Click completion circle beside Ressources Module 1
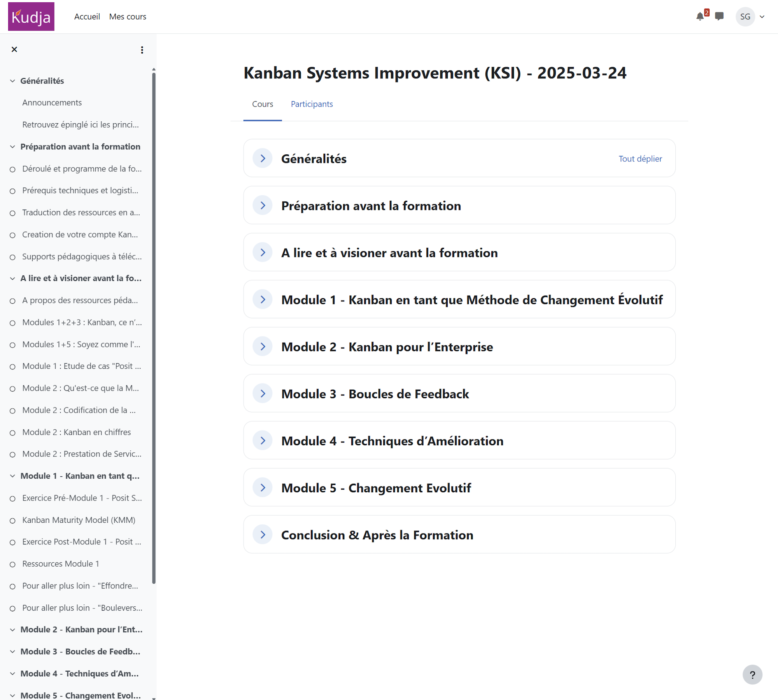 [12, 564]
